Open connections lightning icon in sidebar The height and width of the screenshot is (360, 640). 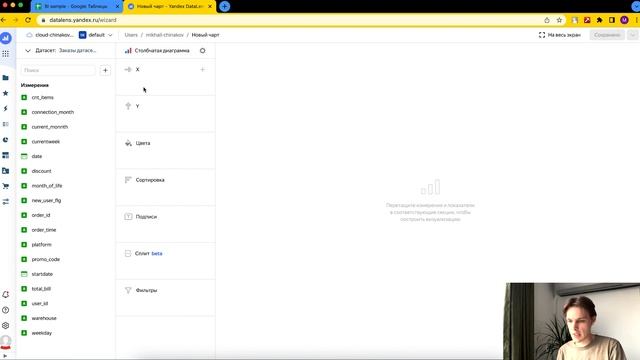click(6, 109)
